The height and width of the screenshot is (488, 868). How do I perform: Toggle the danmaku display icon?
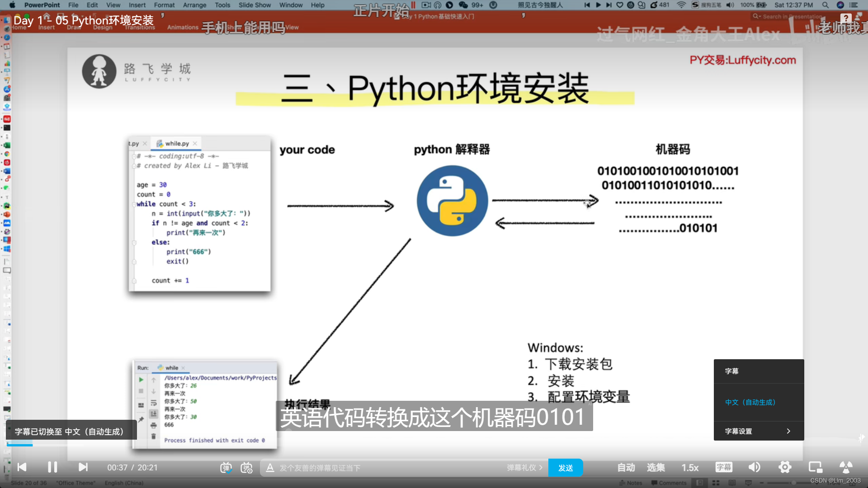pyautogui.click(x=226, y=468)
